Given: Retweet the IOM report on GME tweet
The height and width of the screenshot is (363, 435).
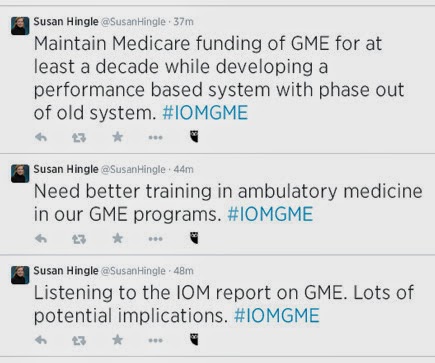Looking at the screenshot, I should coord(79,340).
